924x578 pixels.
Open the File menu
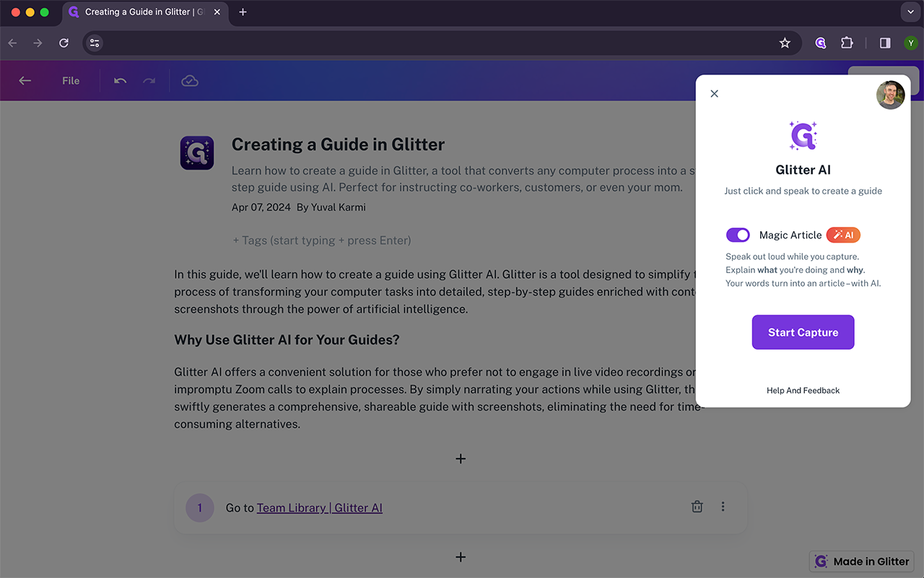[x=71, y=81]
